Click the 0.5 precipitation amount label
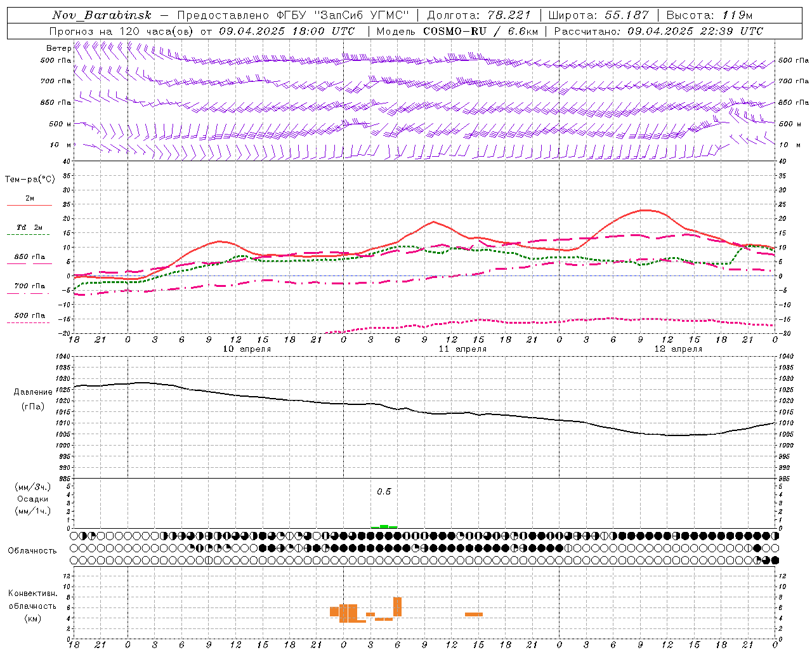 click(x=384, y=492)
